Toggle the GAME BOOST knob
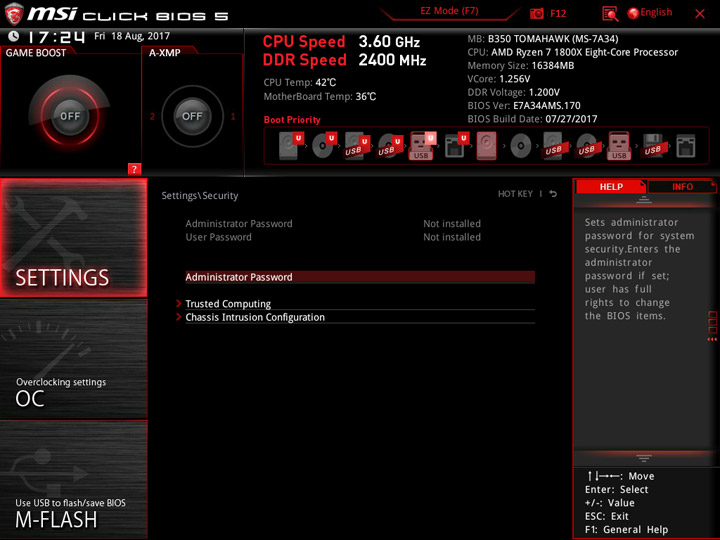720x540 pixels. coord(70,116)
